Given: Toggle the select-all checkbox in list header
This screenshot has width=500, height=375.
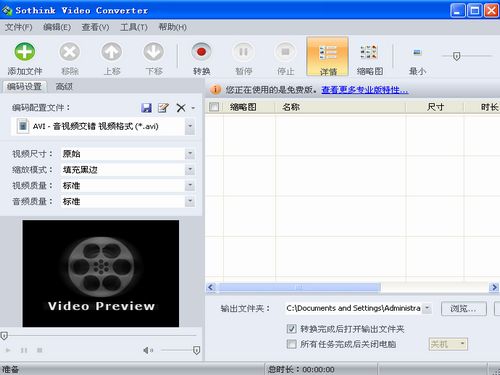Looking at the screenshot, I should (x=214, y=107).
